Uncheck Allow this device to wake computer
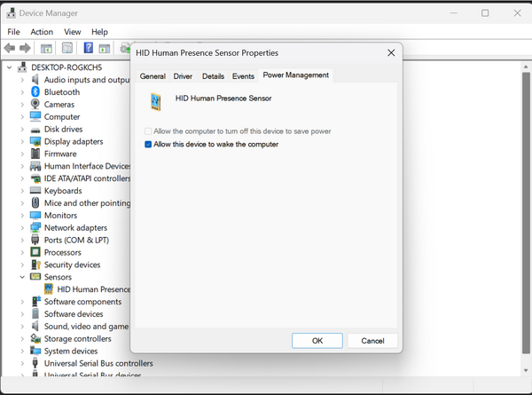 pyautogui.click(x=148, y=144)
